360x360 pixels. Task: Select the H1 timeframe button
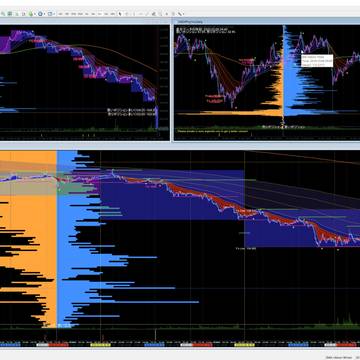click(87, 14)
